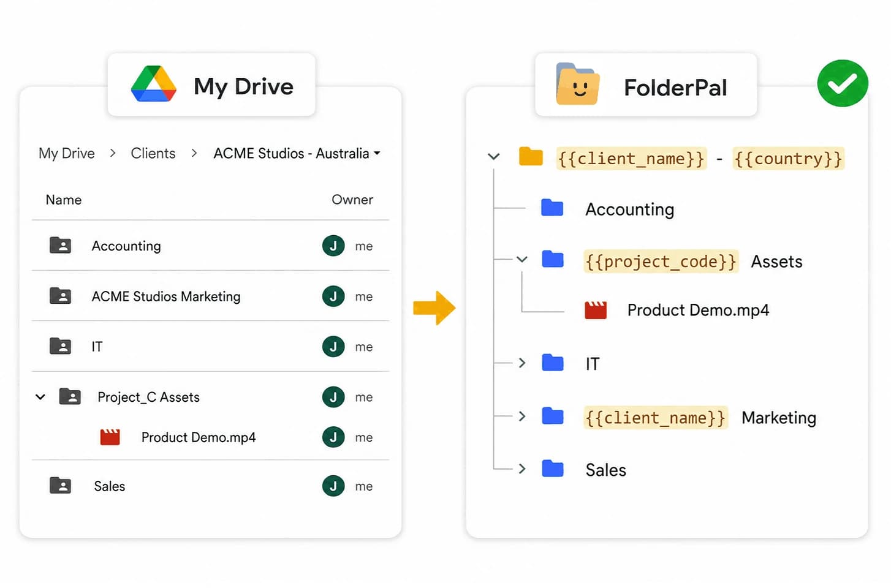891x588 pixels.
Task: Click the {{client_name}} tag beside Marketing
Action: 656,418
